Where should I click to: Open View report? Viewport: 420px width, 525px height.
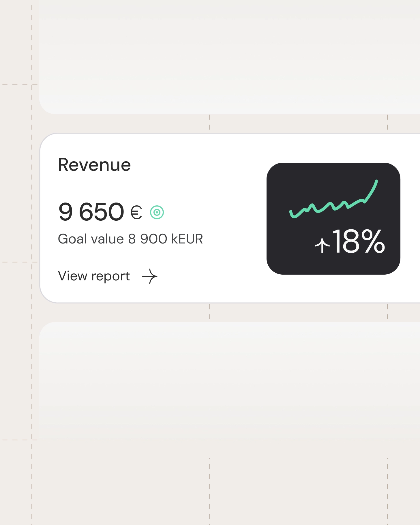click(93, 276)
